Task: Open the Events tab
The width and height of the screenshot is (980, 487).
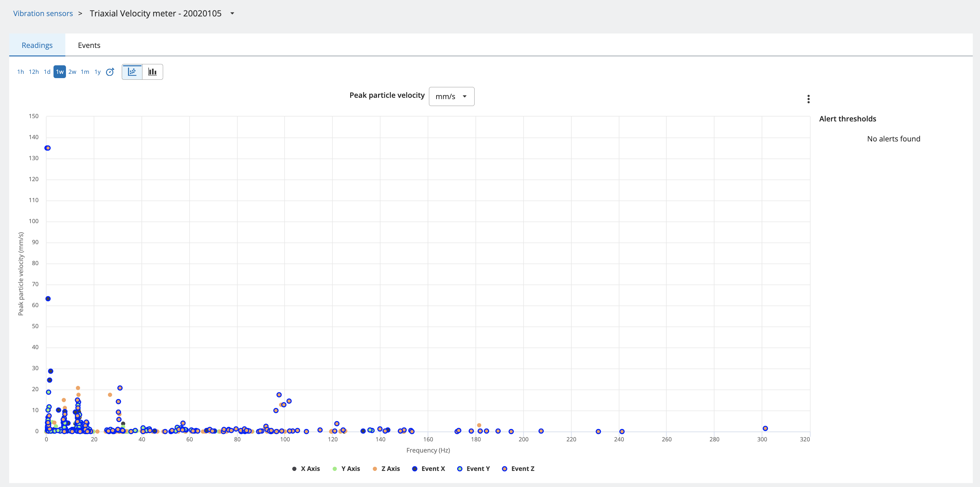Action: click(89, 45)
